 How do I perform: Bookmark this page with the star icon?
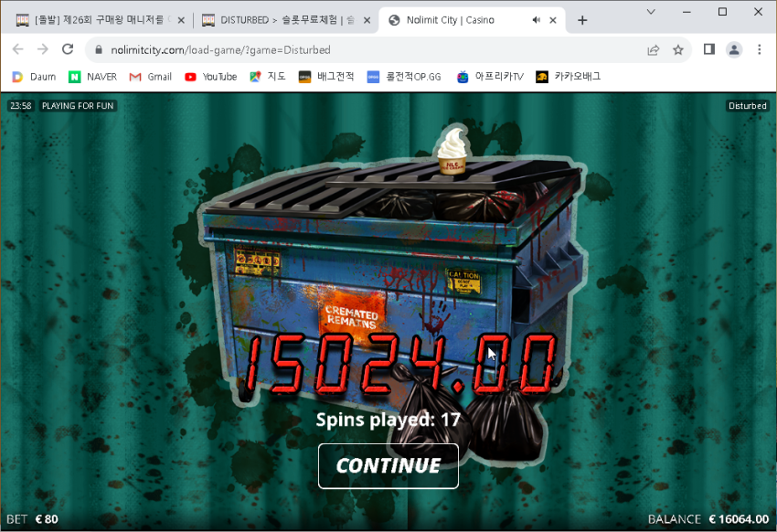click(x=678, y=50)
